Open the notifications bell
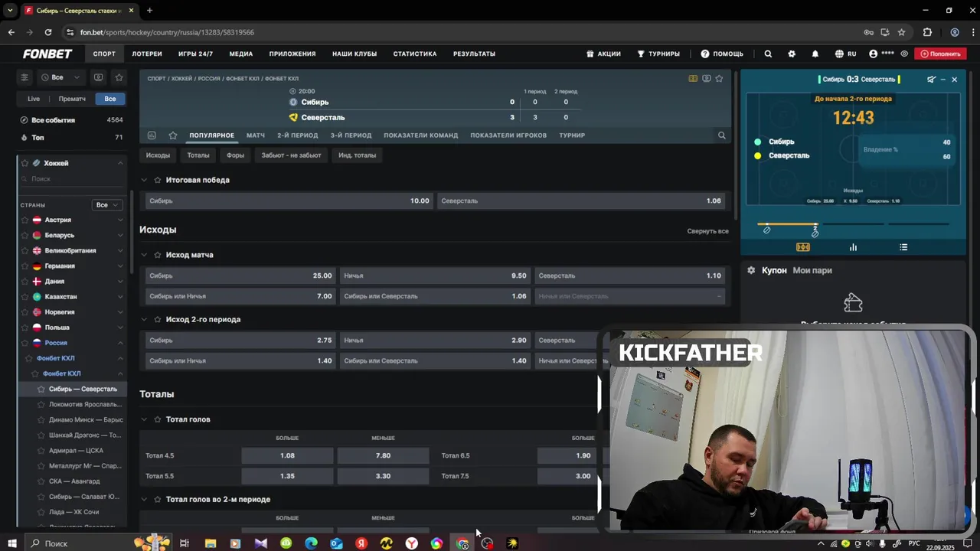Viewport: 980px width, 551px height. [x=815, y=54]
